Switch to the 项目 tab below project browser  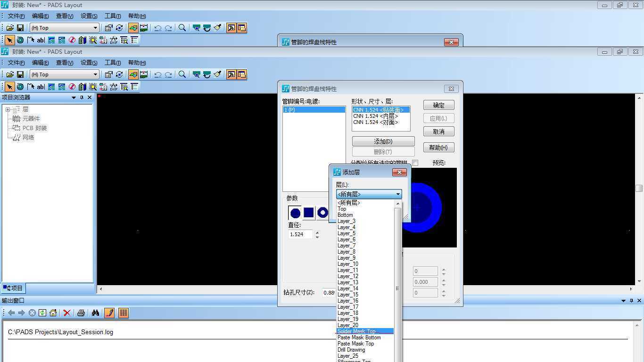[13, 288]
